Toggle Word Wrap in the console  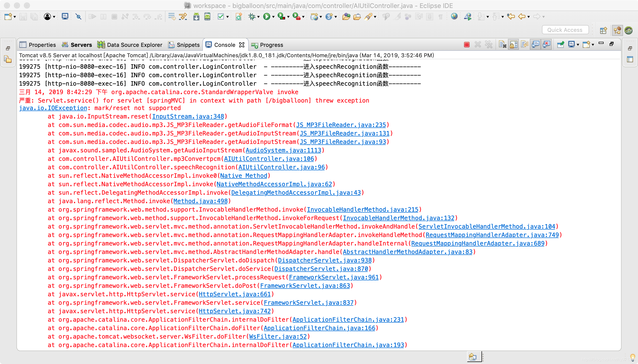click(x=524, y=45)
